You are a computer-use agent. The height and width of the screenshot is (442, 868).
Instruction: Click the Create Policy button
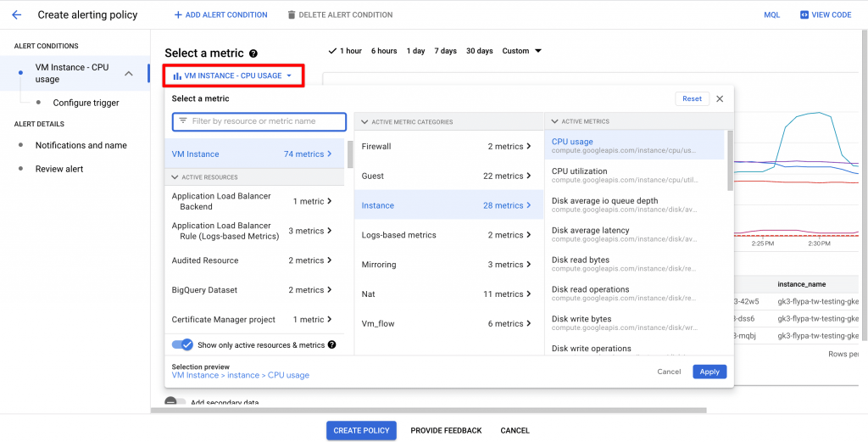(x=361, y=430)
